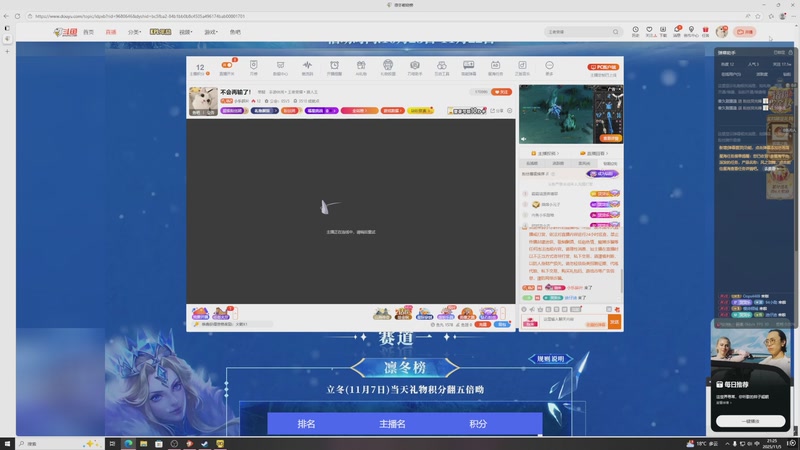The image size is (800, 450).
Task: Click the magnifier search icon in header
Action: [616, 32]
